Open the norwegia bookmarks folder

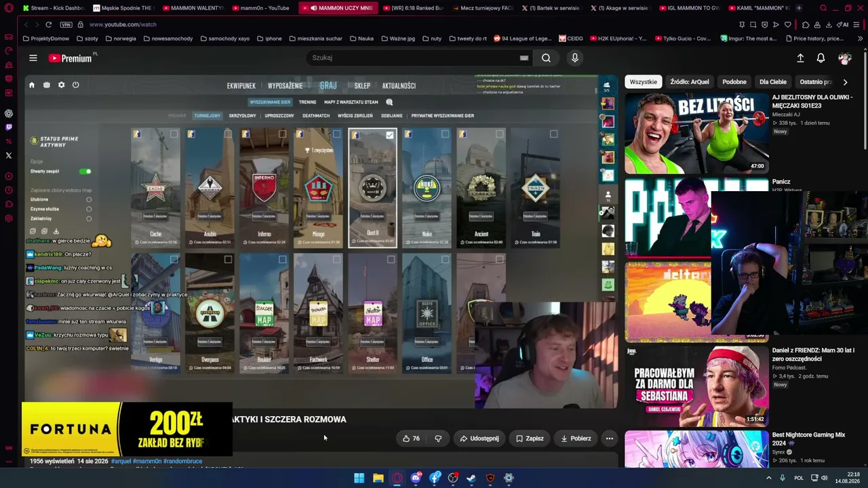pyautogui.click(x=121, y=39)
